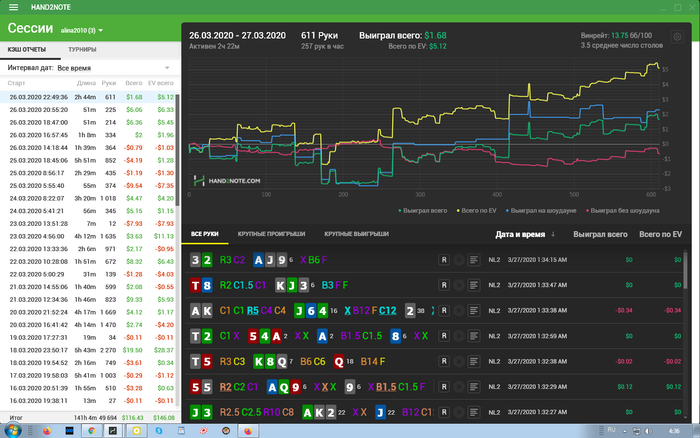Open replayer R for the 1:33:47 AM hand

444,285
